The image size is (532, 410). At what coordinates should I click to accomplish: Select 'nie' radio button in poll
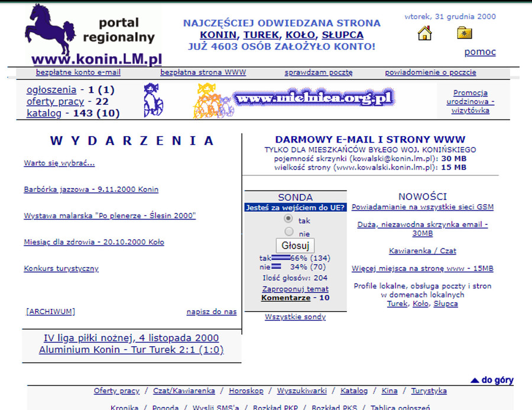(x=288, y=232)
